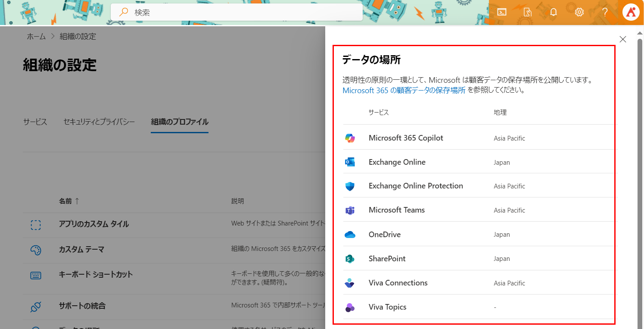Screen dimensions: 644x329
Task: Close the データの場所 panel
Action: (622, 39)
